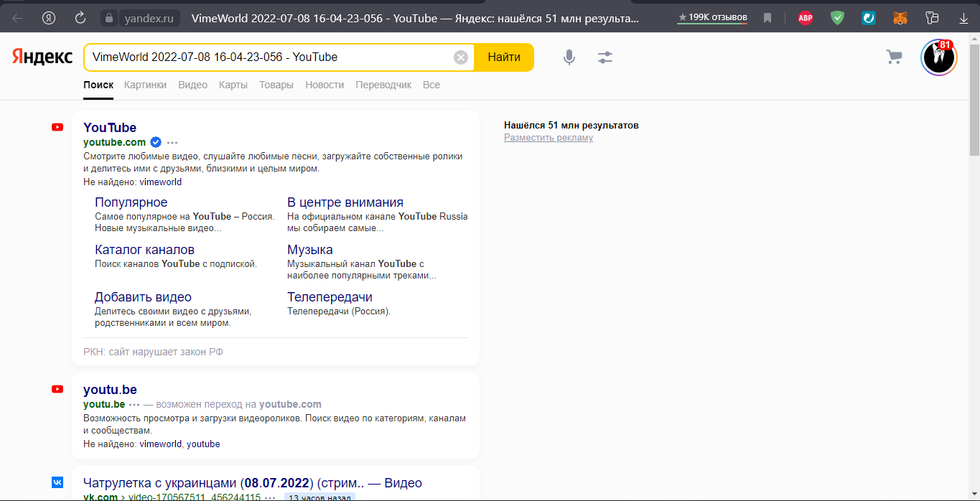Open the Популярное sitelink
Image resolution: width=980 pixels, height=501 pixels.
pyautogui.click(x=131, y=202)
